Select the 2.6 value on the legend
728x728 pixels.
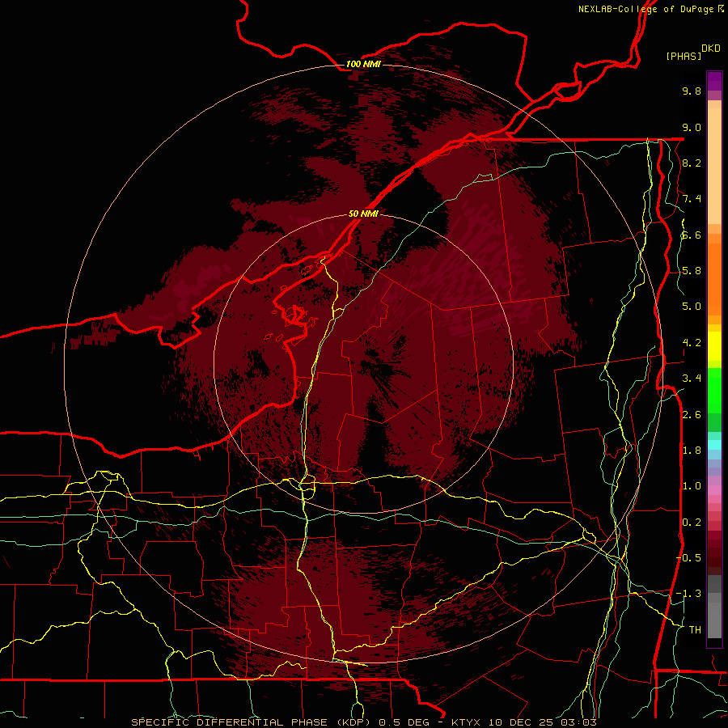tap(692, 415)
